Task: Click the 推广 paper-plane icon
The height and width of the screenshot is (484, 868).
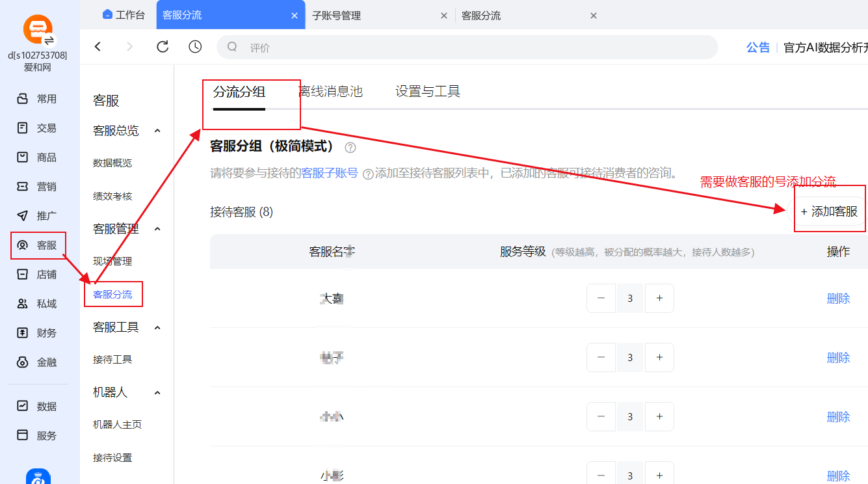Action: [x=23, y=216]
